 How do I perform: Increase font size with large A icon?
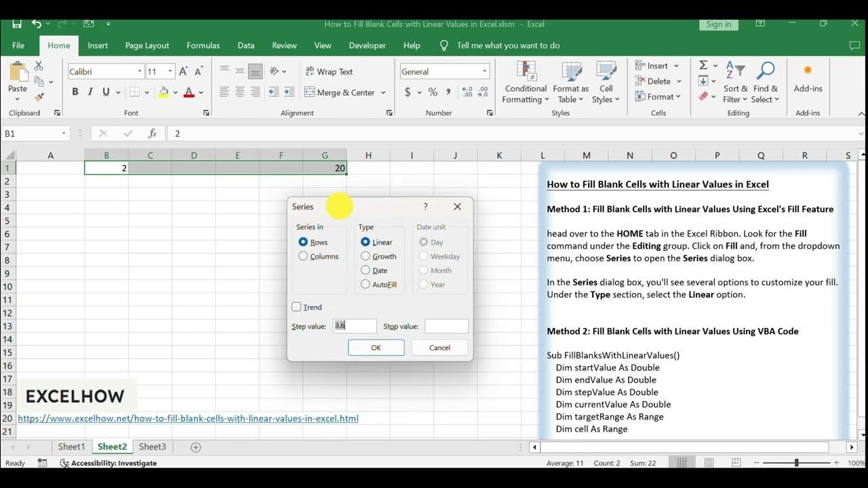[184, 71]
